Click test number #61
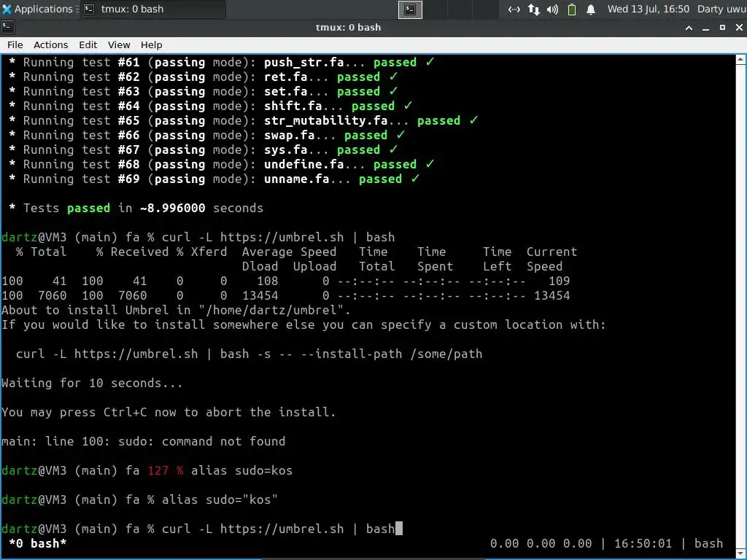The image size is (747, 560). click(128, 63)
